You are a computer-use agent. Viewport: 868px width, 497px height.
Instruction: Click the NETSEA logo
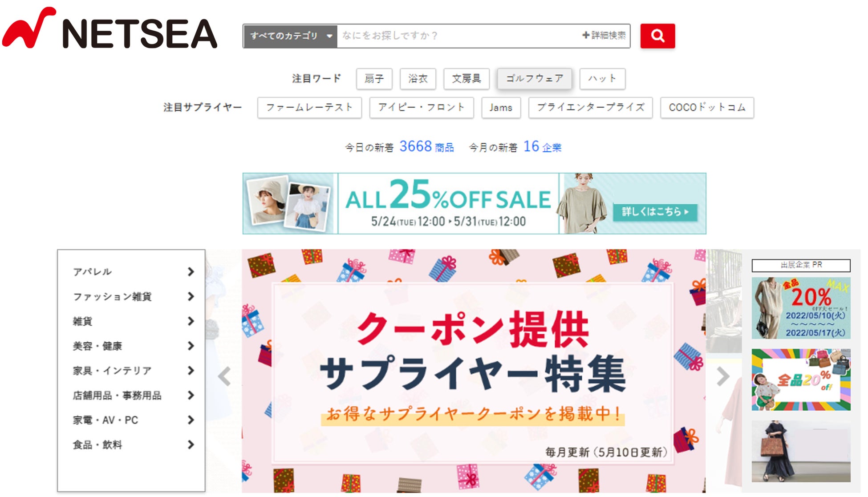pos(110,28)
